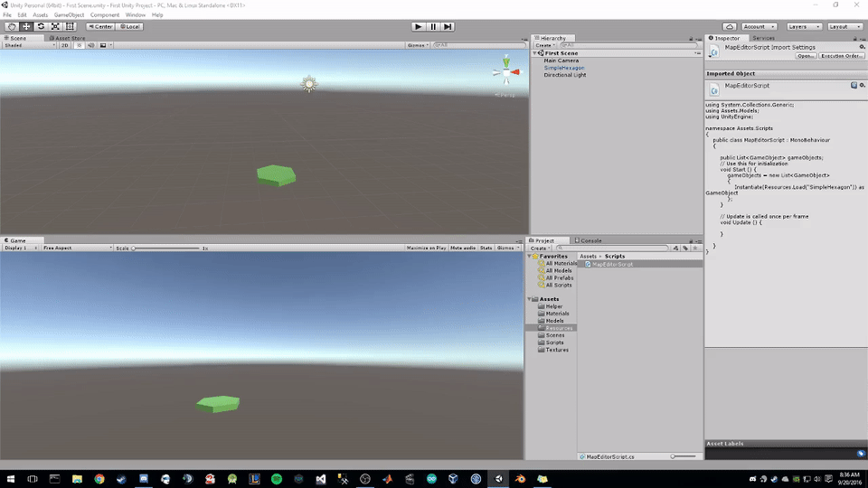This screenshot has width=868, height=488.
Task: Click the Hierarchy search field
Action: [628, 45]
